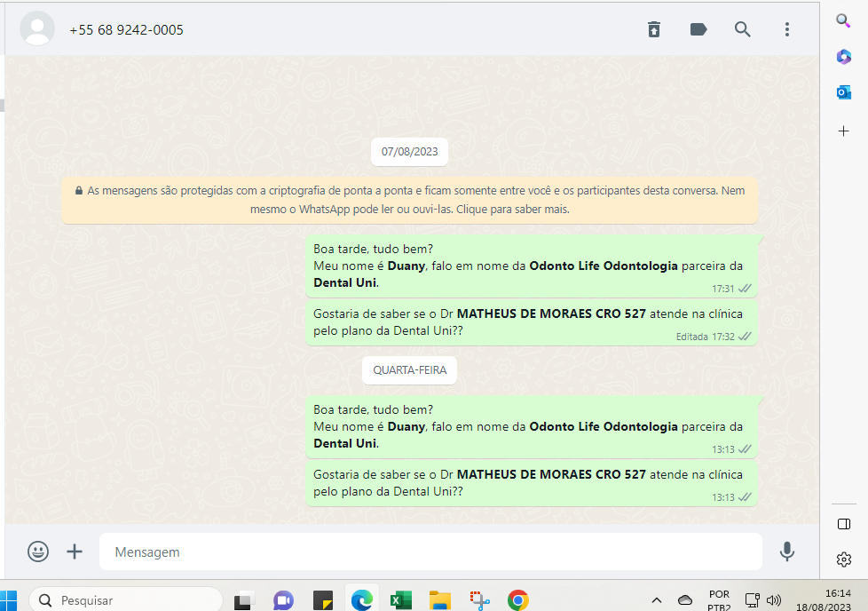The width and height of the screenshot is (868, 611).
Task: Open File Explorer from taskbar
Action: [440, 600]
